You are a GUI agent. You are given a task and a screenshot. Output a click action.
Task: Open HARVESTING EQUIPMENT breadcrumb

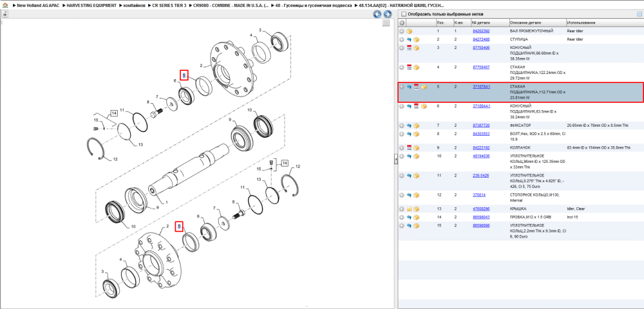[91, 6]
